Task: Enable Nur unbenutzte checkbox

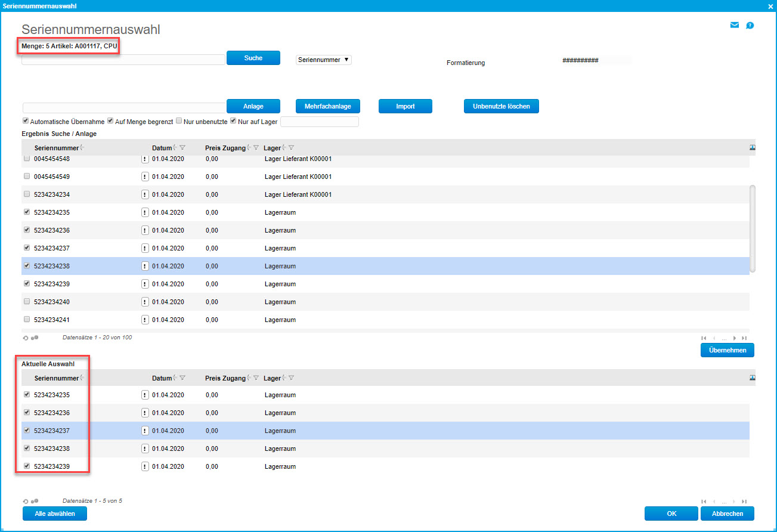Action: [179, 120]
